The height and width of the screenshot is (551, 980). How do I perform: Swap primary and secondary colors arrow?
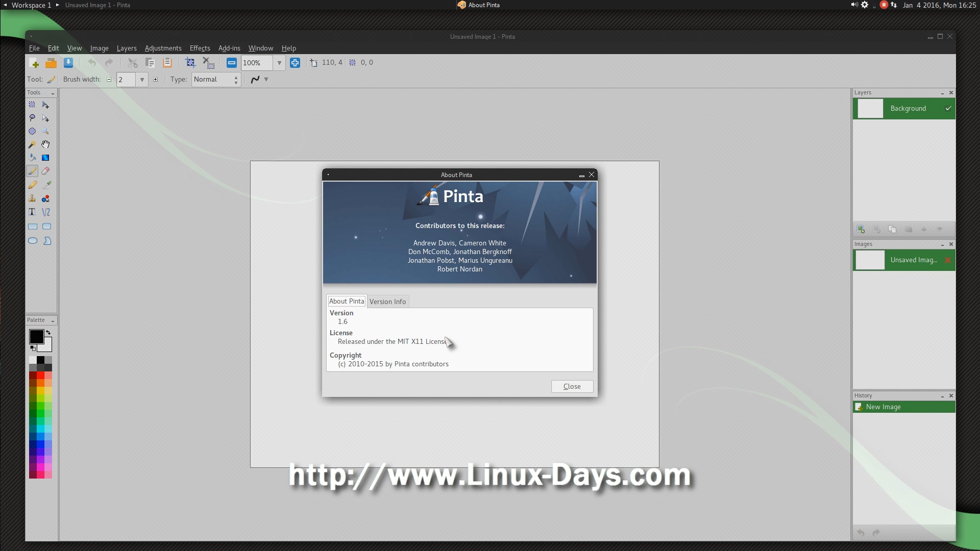pos(48,333)
